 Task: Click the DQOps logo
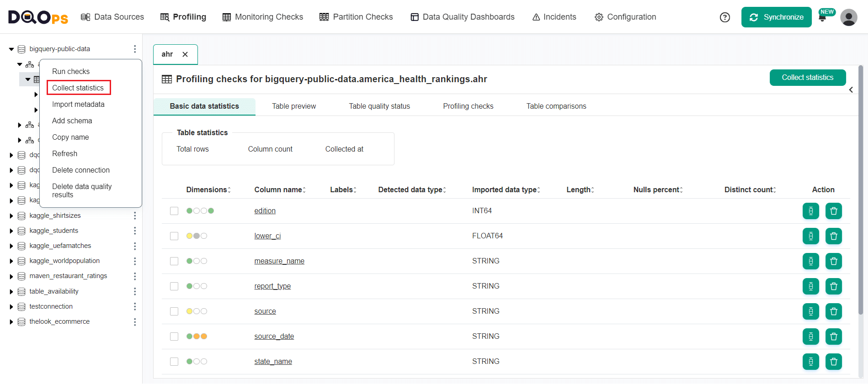click(38, 17)
